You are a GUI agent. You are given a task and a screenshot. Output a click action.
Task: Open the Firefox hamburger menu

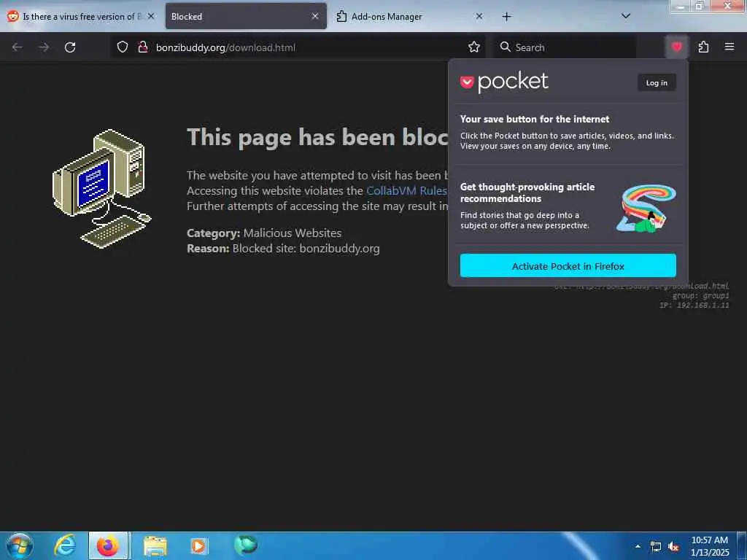tap(729, 47)
